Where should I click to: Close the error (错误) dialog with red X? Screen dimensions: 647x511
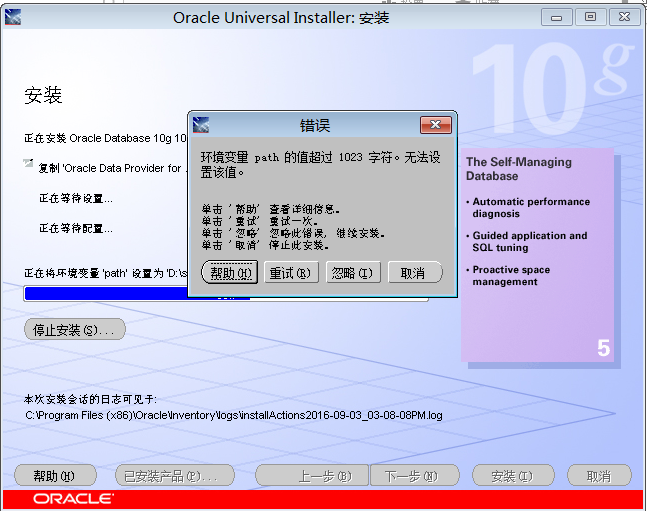[436, 125]
